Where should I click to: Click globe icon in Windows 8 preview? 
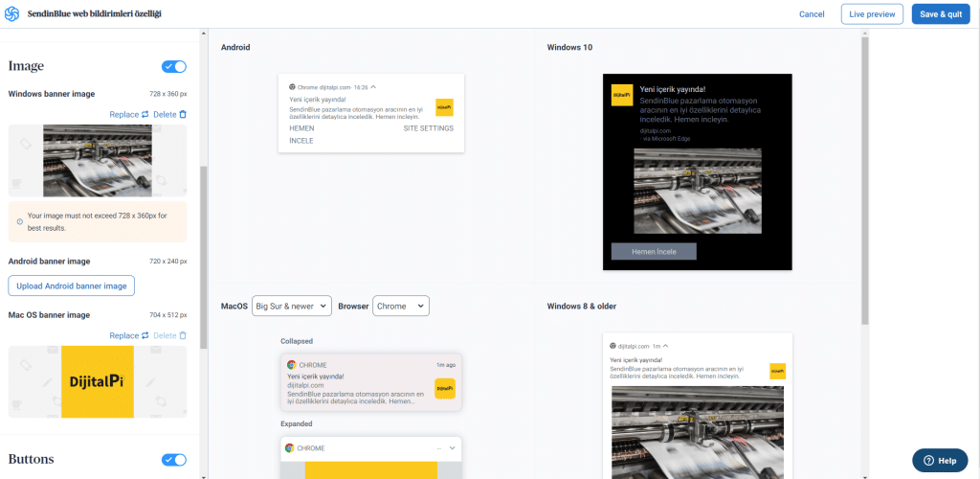612,346
